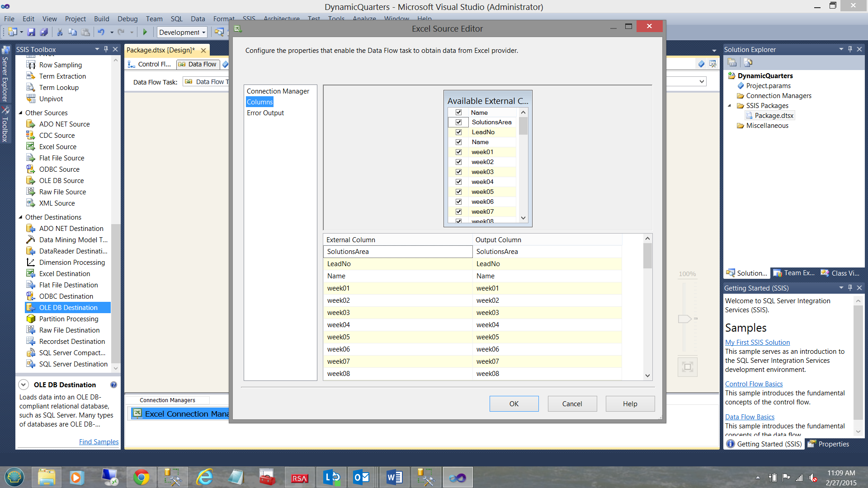Click the Undo toolbar icon
868x488 pixels.
101,32
